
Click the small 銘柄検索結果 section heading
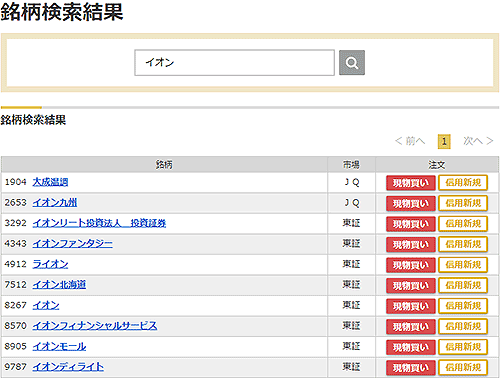[x=33, y=120]
